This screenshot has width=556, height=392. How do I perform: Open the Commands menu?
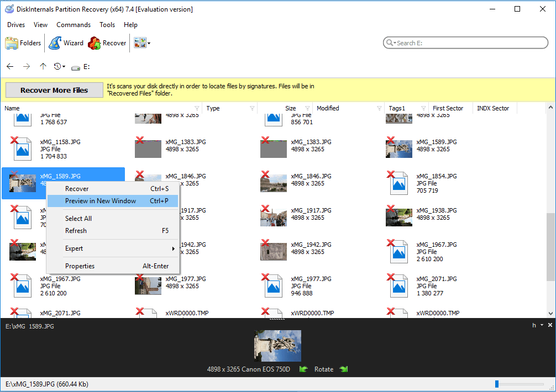74,25
